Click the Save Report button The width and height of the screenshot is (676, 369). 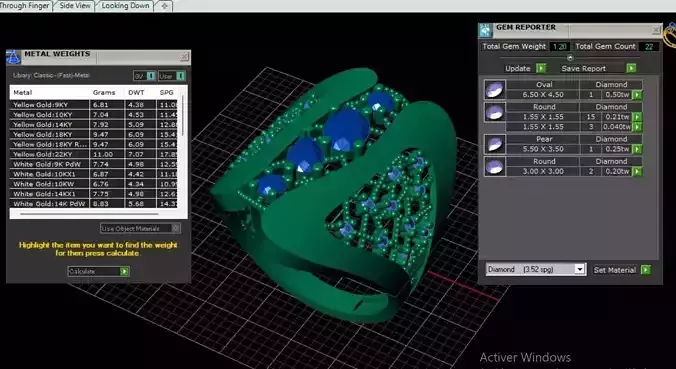[598, 68]
